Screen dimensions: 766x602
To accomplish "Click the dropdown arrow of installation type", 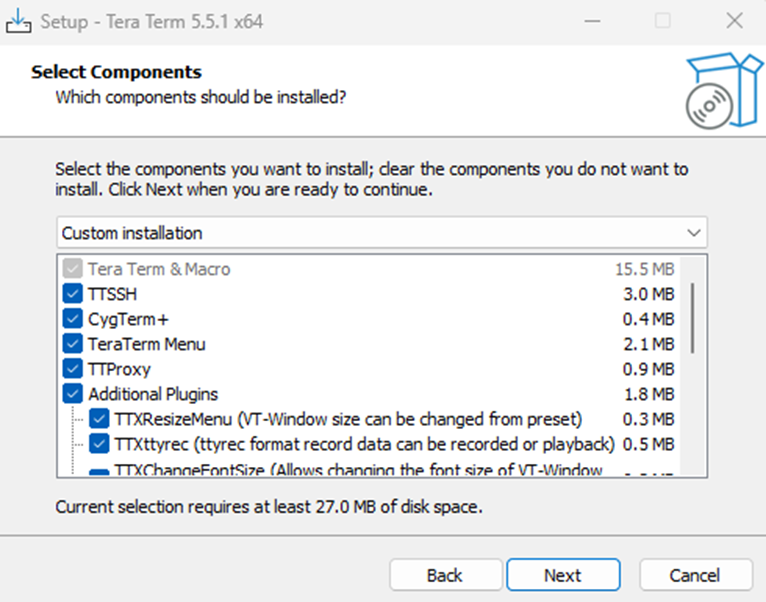I will coord(694,233).
